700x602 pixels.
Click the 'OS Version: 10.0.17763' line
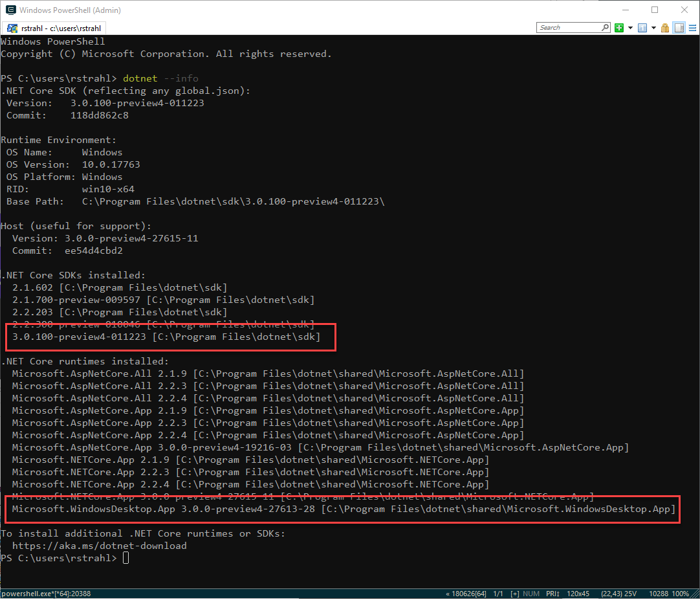tap(73, 164)
